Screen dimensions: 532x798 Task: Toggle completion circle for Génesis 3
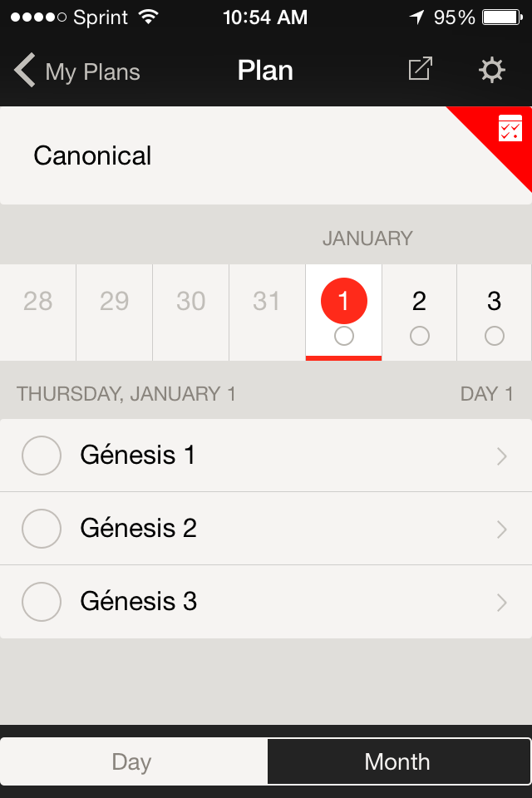tap(42, 602)
